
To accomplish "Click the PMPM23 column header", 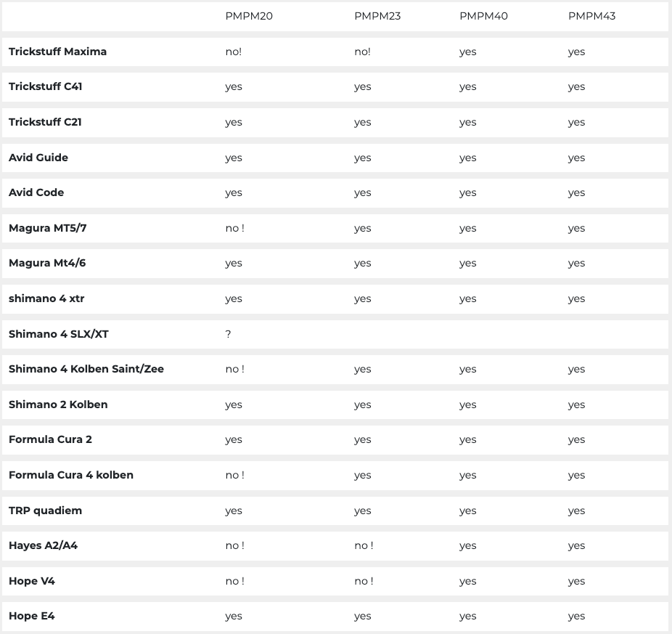I will (x=377, y=16).
